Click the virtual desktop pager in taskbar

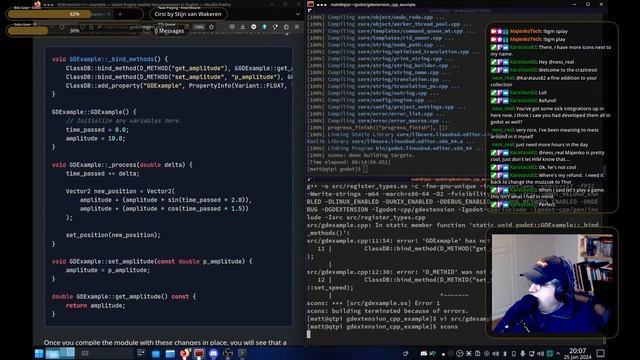coord(60,353)
